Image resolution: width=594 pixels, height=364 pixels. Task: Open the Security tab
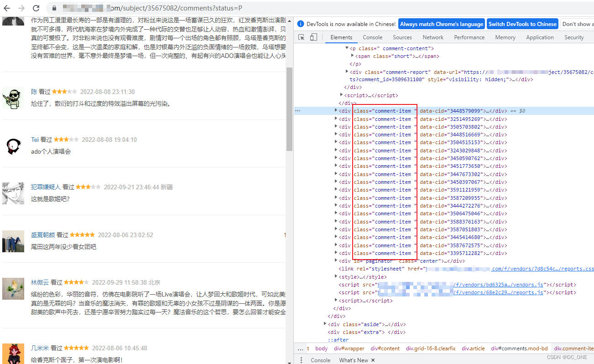click(x=574, y=37)
